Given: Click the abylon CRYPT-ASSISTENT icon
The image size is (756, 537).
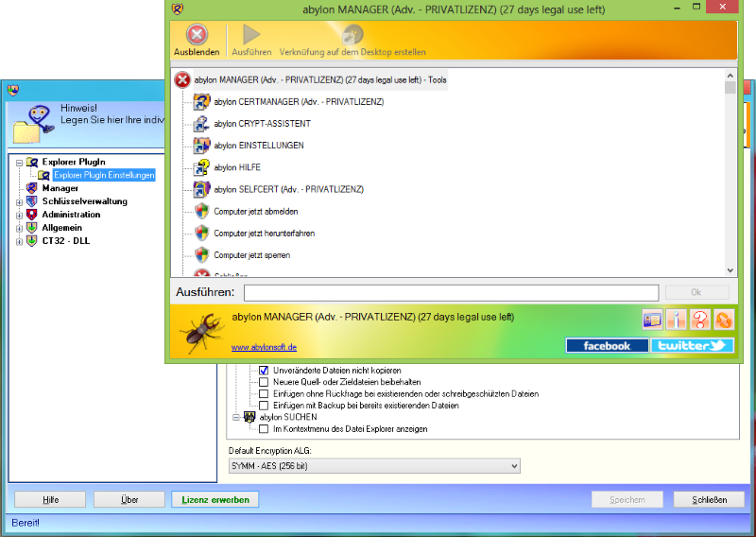Looking at the screenshot, I should coord(201,124).
